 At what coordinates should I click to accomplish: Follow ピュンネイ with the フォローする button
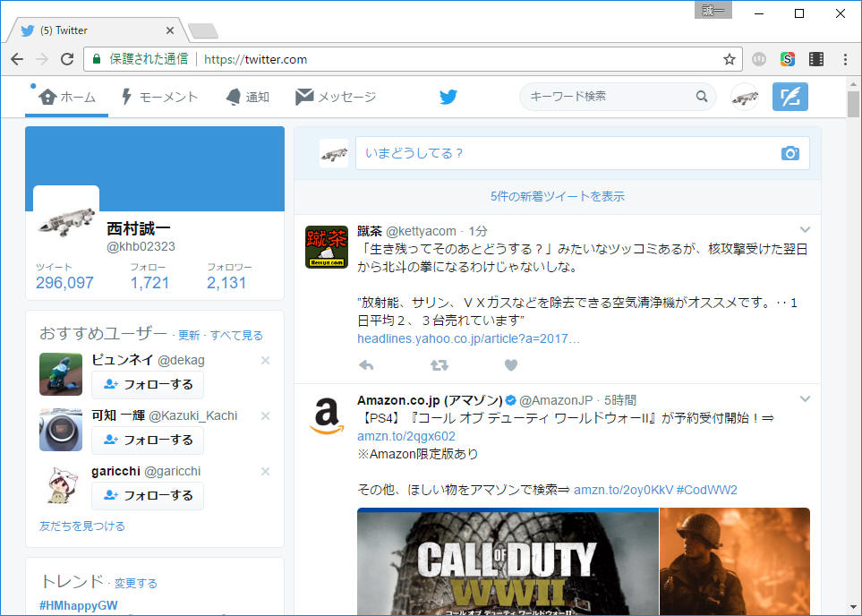tap(148, 384)
